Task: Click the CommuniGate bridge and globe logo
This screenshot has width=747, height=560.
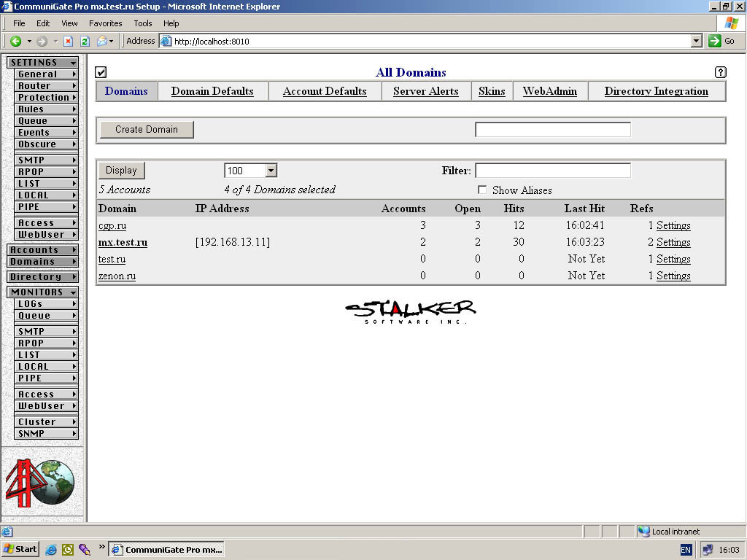Action: click(41, 483)
